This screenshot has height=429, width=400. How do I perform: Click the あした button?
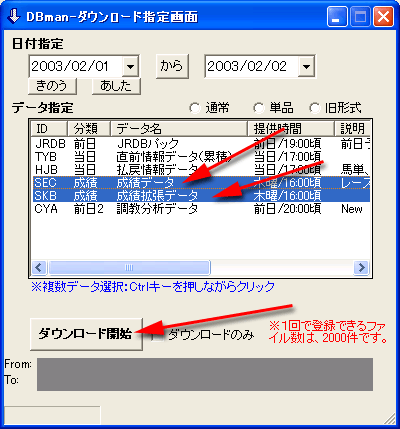[x=116, y=86]
